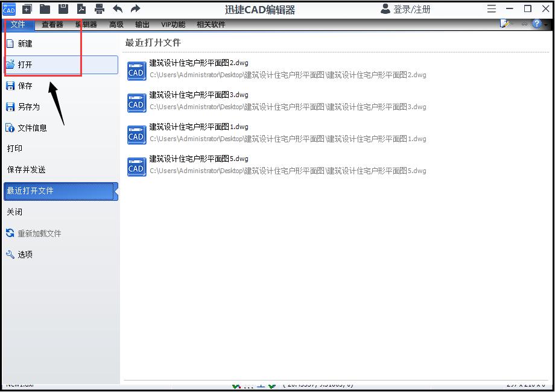Open 建筑设计住宅户形平面图2.dwg from recent files
The height and width of the screenshot is (392, 555).
pyautogui.click(x=199, y=63)
